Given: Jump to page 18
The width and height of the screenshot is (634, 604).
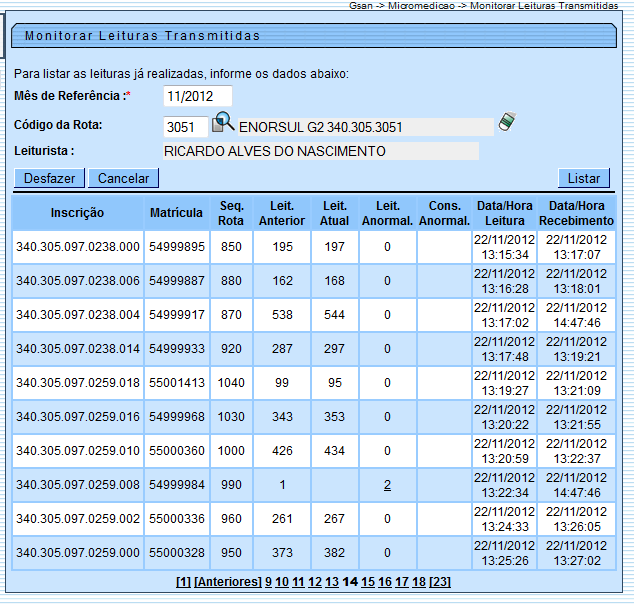Looking at the screenshot, I should pyautogui.click(x=418, y=582).
